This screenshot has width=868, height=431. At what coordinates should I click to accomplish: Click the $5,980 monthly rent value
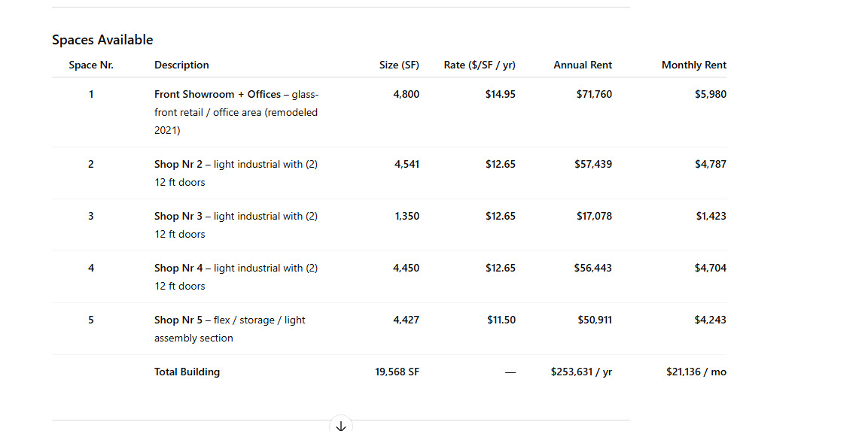tap(710, 94)
